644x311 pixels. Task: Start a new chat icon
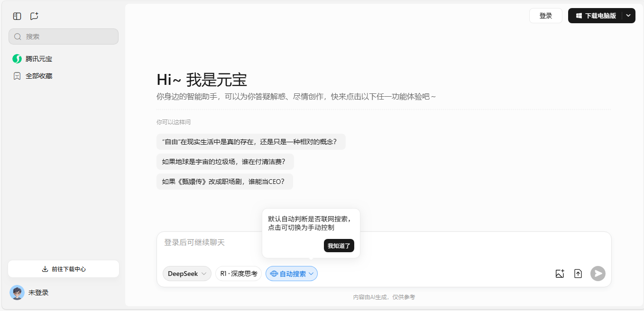34,16
